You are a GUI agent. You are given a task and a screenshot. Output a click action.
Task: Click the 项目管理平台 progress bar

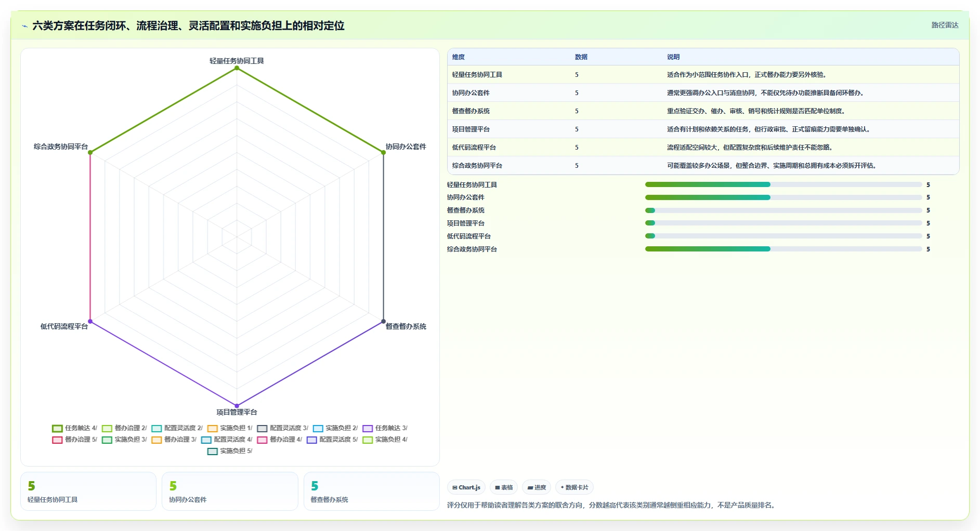pyautogui.click(x=783, y=223)
